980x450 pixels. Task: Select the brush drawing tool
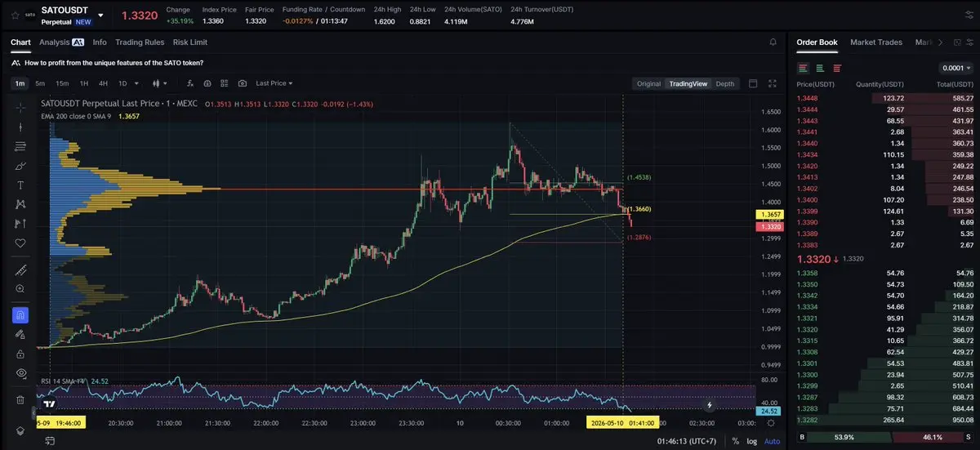click(20, 166)
